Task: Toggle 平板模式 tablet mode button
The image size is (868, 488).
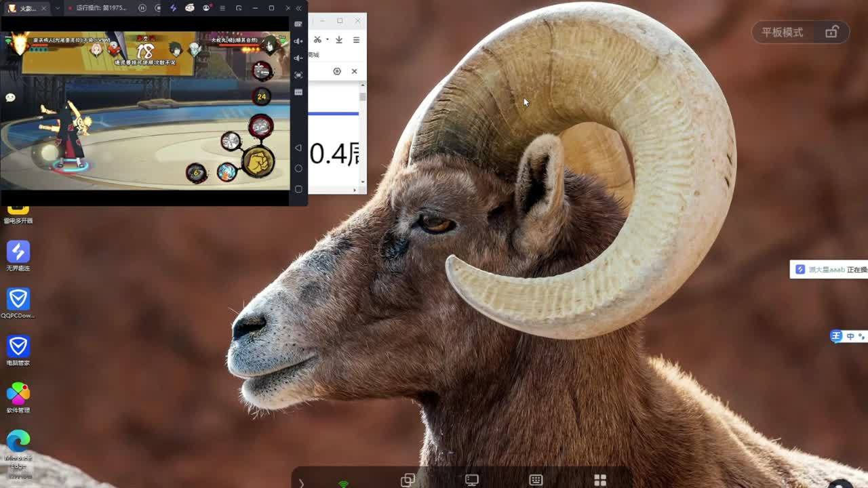Action: click(783, 33)
